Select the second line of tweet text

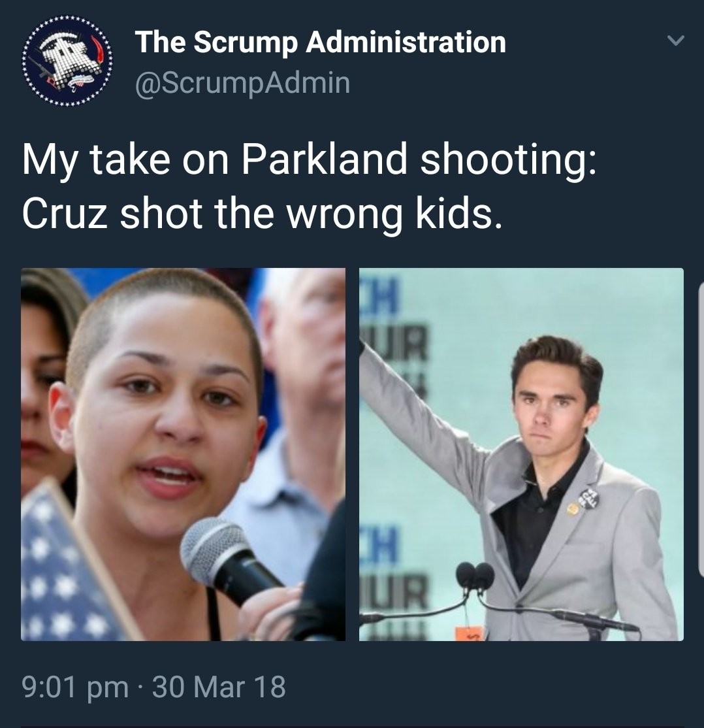pos(262,213)
